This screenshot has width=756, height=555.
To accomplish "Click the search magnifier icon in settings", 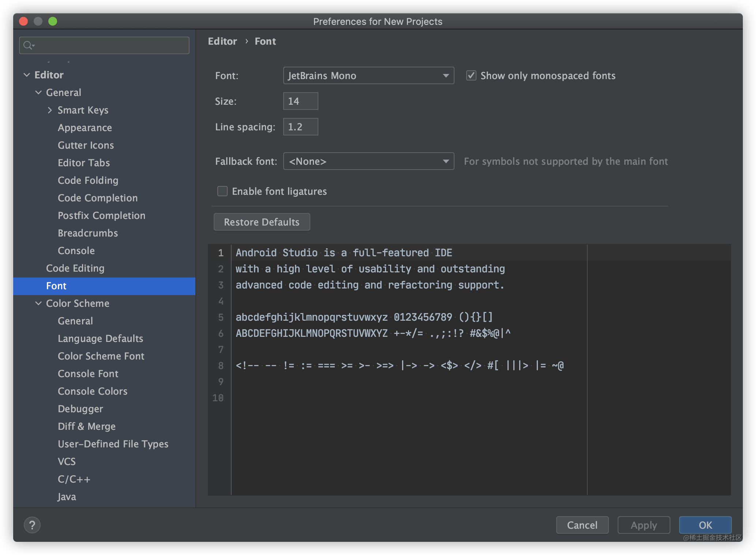I will [28, 45].
